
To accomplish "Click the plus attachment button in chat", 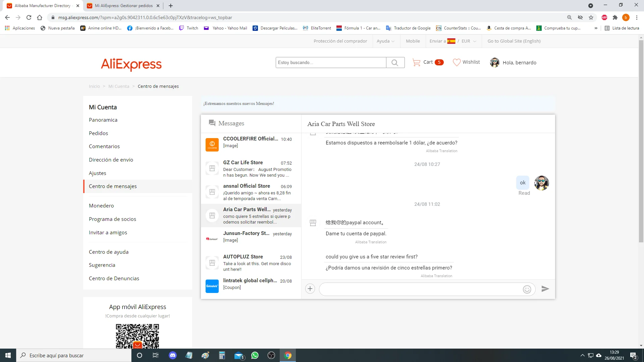I will pyautogui.click(x=310, y=289).
